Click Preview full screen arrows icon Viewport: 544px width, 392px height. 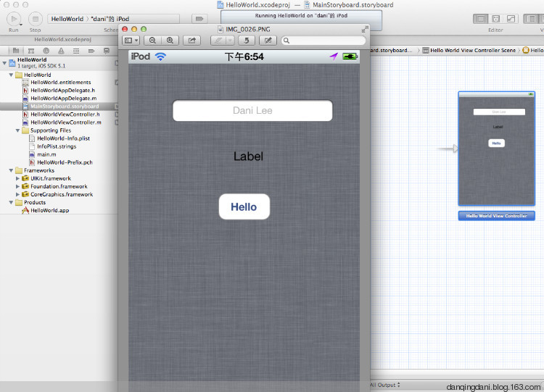pyautogui.click(x=364, y=30)
